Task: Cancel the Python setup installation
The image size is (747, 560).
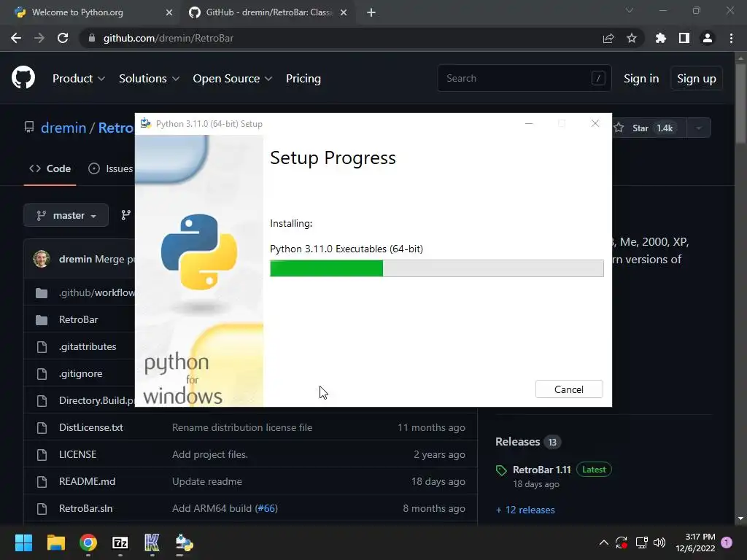Action: [x=569, y=389]
